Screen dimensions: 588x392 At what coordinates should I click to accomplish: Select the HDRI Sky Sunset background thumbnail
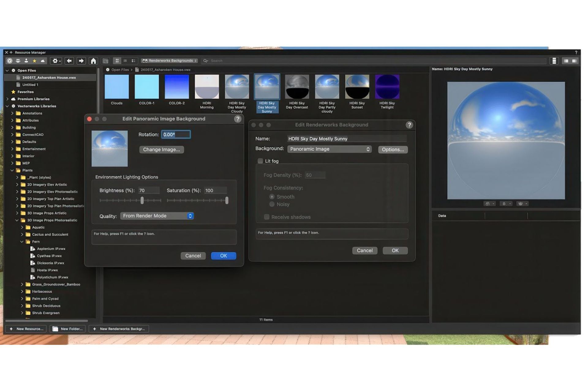click(357, 86)
